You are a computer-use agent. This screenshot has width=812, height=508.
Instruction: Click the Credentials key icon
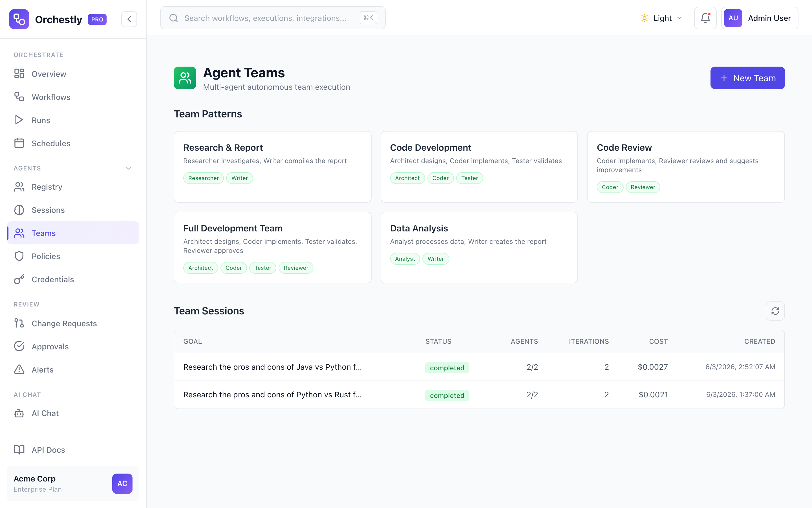19,279
